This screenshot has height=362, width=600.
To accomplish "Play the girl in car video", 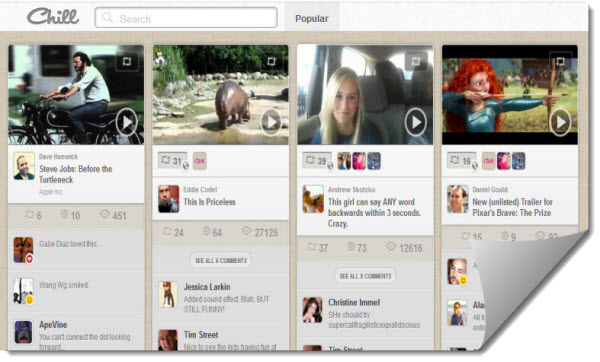I will [x=416, y=122].
